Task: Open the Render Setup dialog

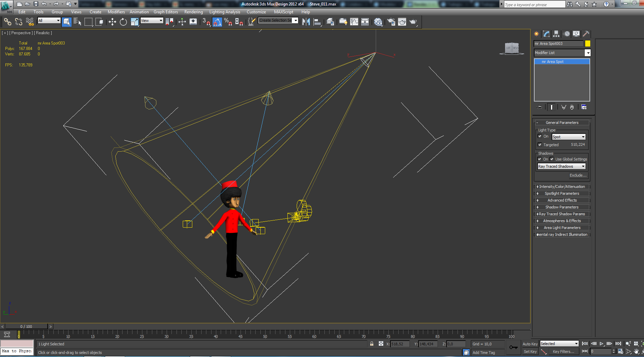Action: [x=391, y=22]
